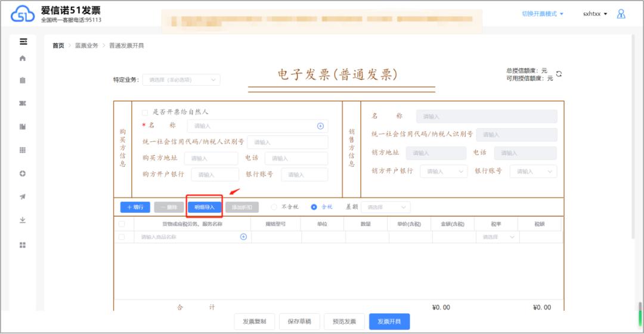644x334 pixels.
Task: Click the buyer 银行账号 input field
Action: [305, 175]
